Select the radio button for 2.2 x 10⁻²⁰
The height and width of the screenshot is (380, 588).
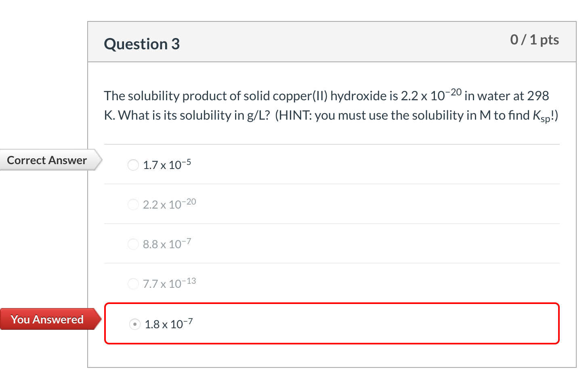133,205
